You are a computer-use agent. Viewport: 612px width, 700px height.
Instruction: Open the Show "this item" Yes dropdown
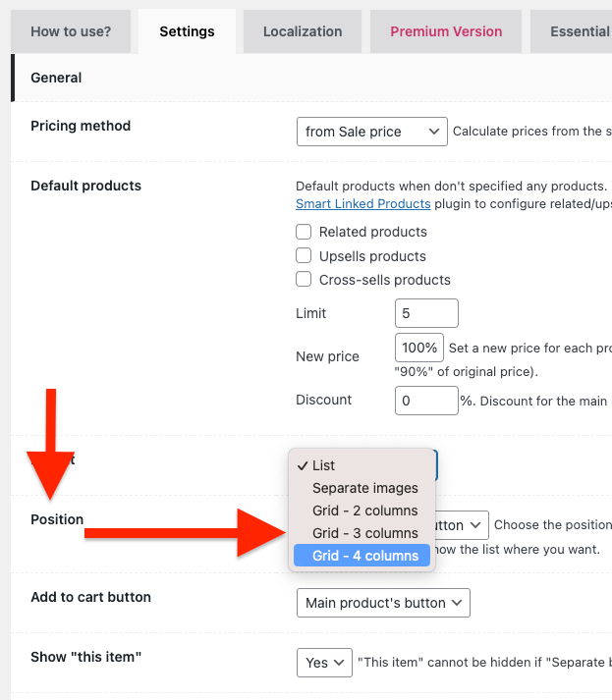tap(324, 663)
